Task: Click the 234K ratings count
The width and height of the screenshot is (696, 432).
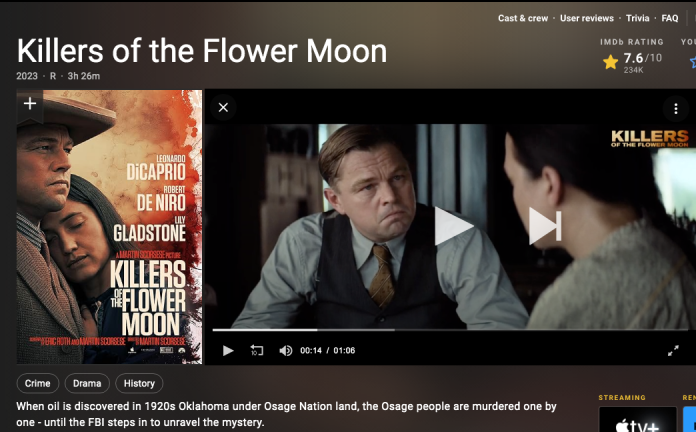Action: [x=633, y=70]
